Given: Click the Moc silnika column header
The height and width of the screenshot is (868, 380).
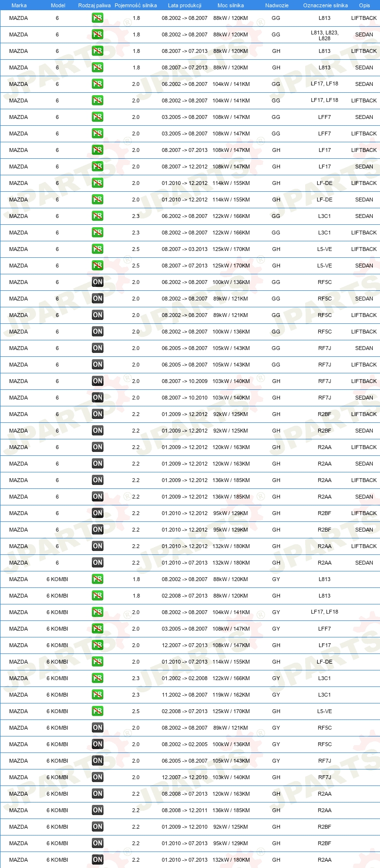Looking at the screenshot, I should 231,5.
